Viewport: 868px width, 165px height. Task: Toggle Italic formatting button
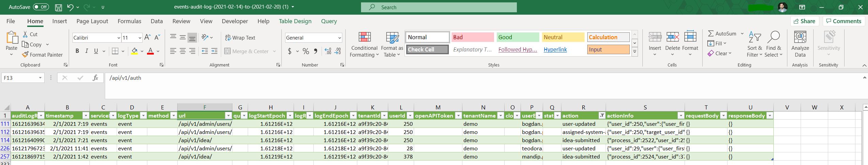(x=86, y=51)
